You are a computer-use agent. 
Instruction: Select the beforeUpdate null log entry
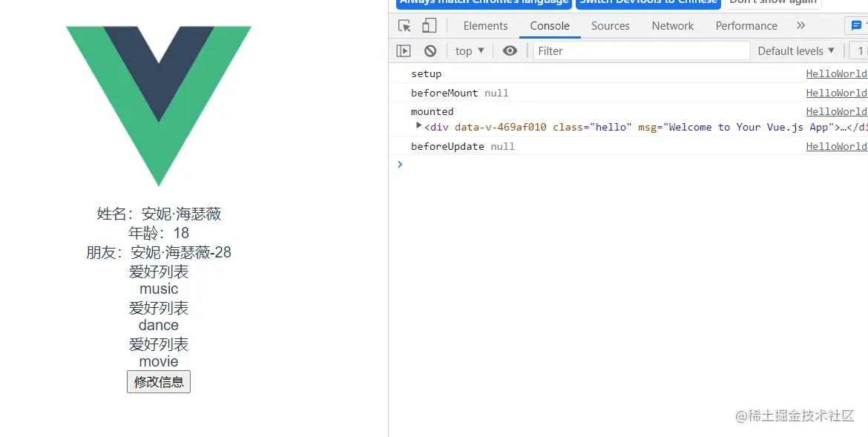463,146
